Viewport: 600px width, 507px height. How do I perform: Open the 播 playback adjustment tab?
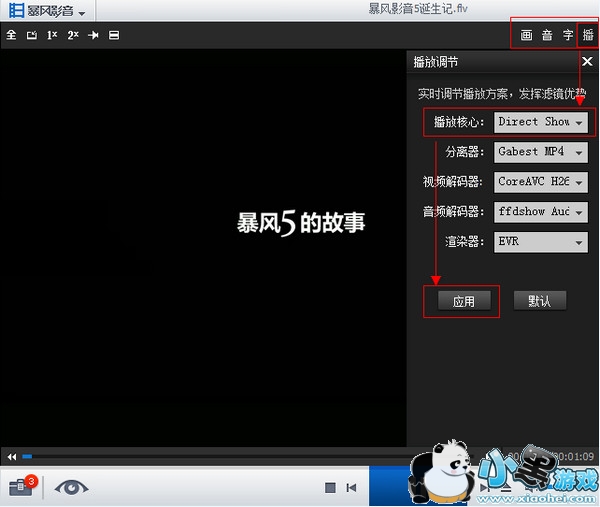pyautogui.click(x=588, y=35)
